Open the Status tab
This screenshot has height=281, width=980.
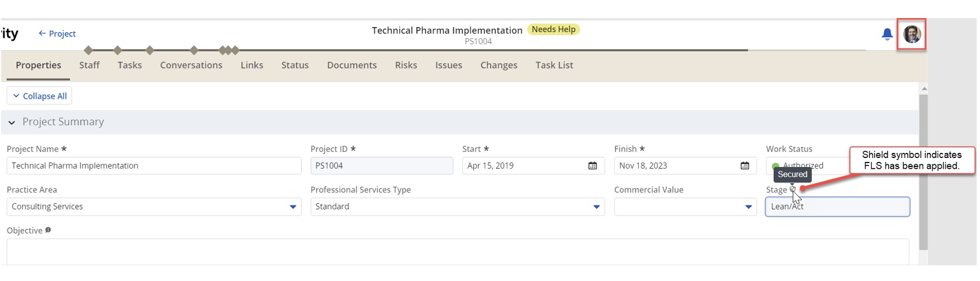click(295, 65)
